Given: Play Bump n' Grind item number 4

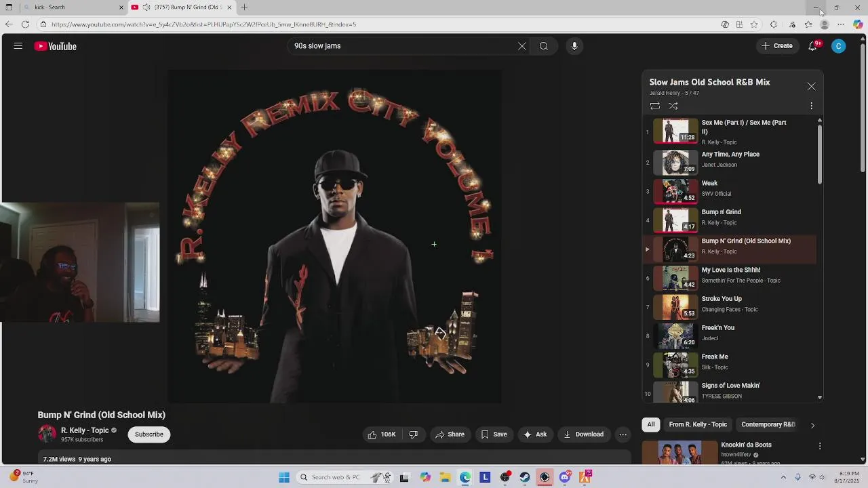Looking at the screenshot, I should coord(730,220).
